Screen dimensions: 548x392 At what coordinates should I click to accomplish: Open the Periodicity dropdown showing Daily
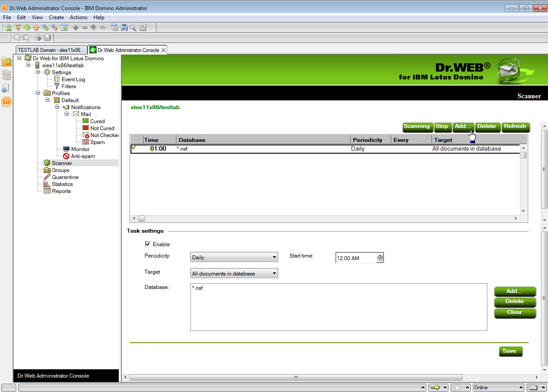234,257
